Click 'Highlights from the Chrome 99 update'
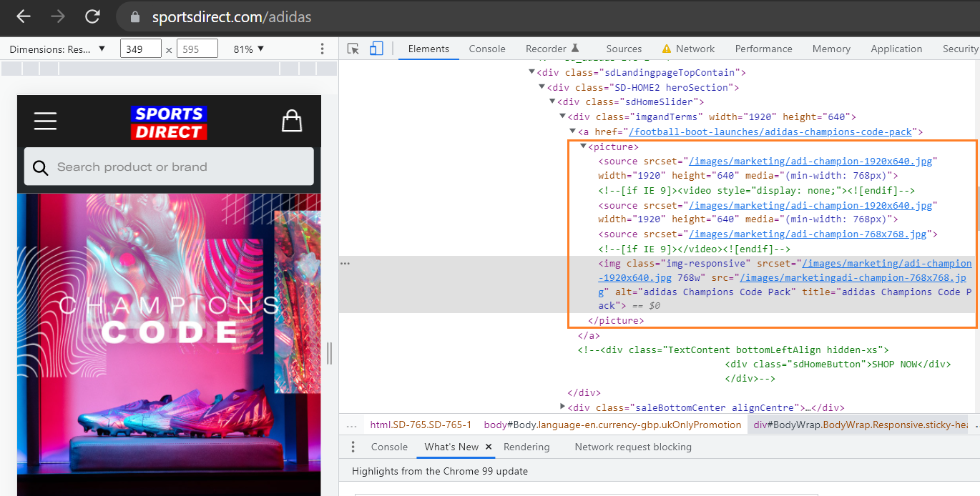Screen dimensions: 980x496 440,471
